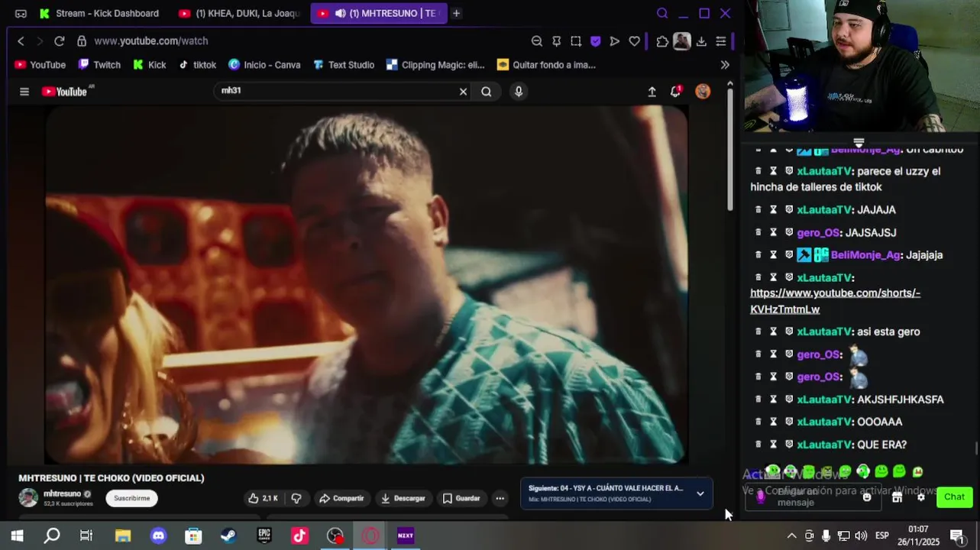This screenshot has width=980, height=550.
Task: Open the Easy Setup sliders icon
Action: (721, 41)
